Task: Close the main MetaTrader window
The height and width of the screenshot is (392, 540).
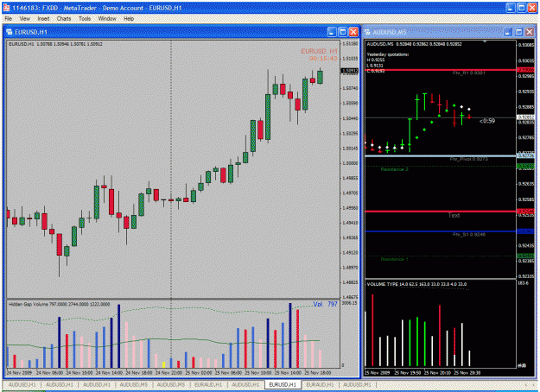Action: 532,8
